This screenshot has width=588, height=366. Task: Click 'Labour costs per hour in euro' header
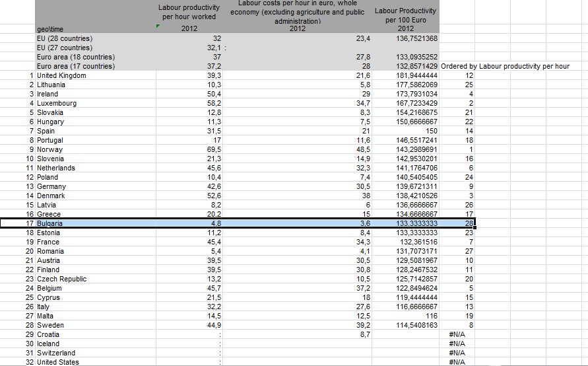[298, 12]
